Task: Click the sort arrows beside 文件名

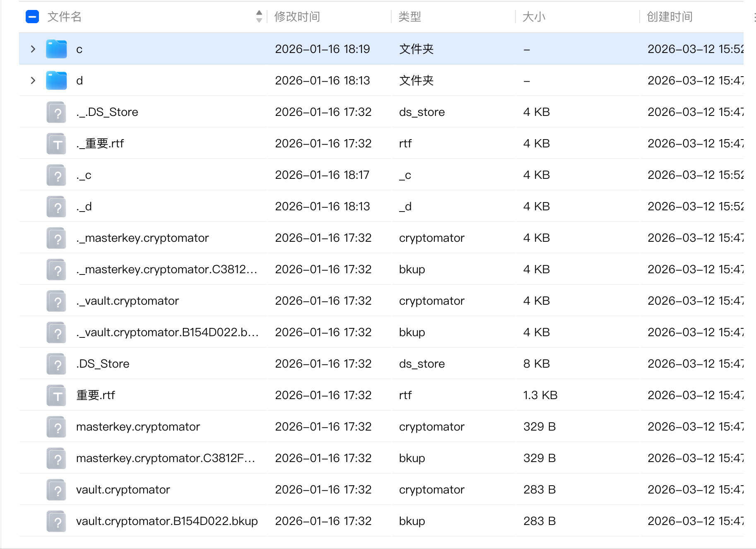Action: (259, 17)
